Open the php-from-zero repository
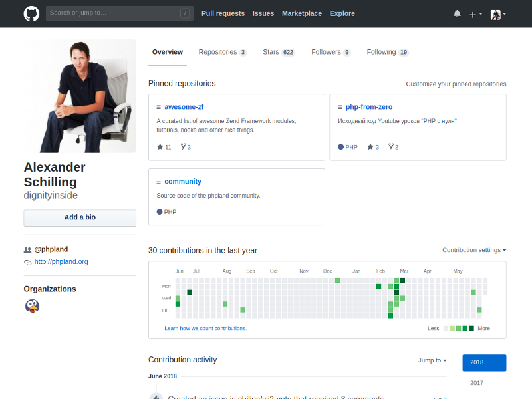The image size is (532, 399). [x=369, y=107]
